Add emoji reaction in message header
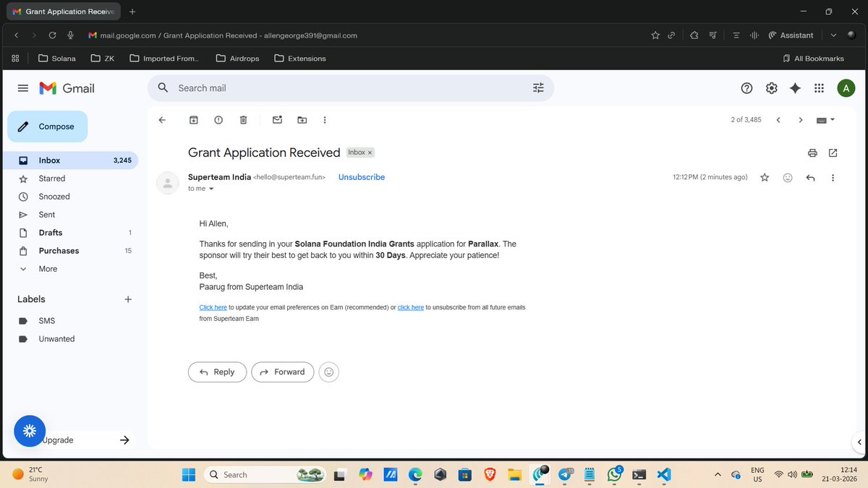Screen dimensions: 868x488 point(788,177)
